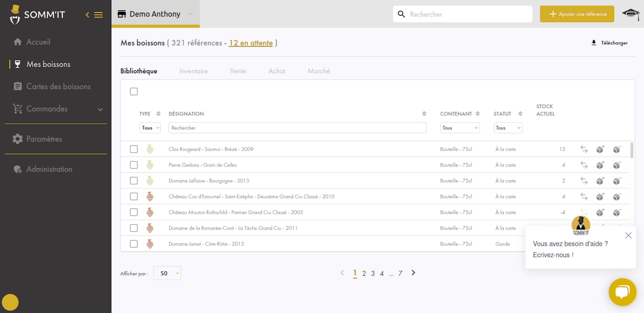This screenshot has height=313, width=644.
Task: Check the Domaine Leflaive row checkbox
Action: tap(134, 181)
